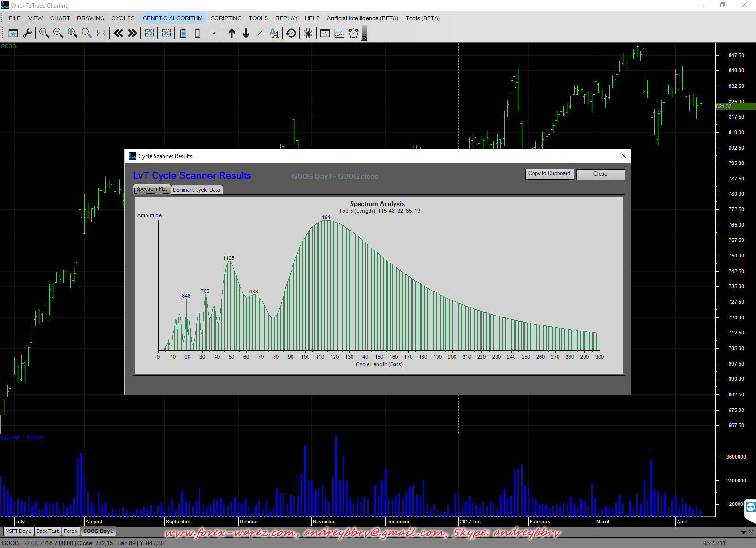Image resolution: width=756 pixels, height=548 pixels.
Task: Open the SCRIPTING menu
Action: click(226, 18)
